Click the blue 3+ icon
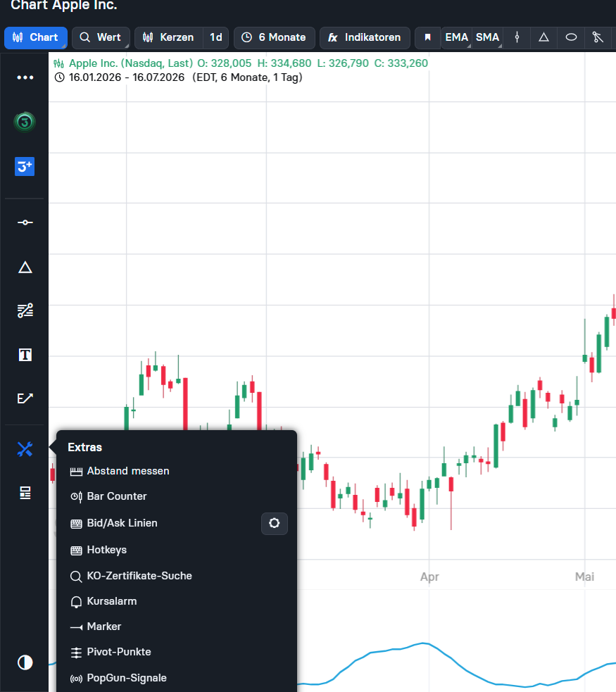616x692 pixels. (x=25, y=166)
